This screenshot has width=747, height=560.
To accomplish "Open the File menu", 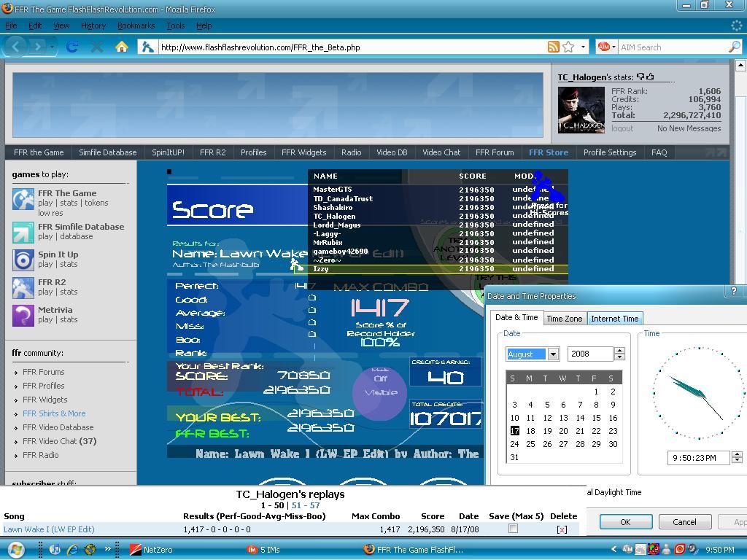I will [x=11, y=26].
